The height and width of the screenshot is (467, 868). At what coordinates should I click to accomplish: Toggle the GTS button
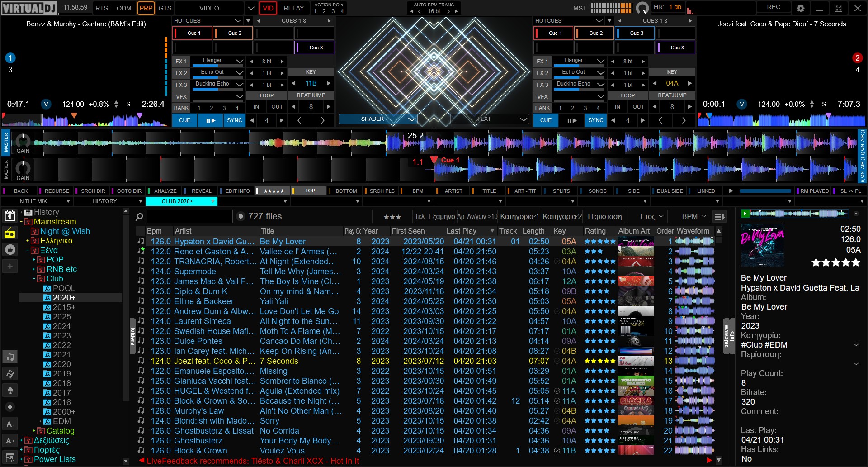[x=165, y=8]
